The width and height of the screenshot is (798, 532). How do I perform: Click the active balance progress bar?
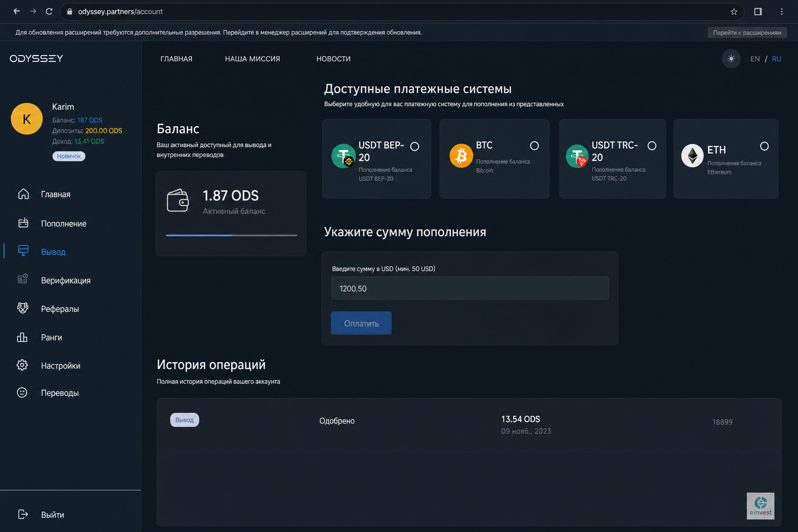tap(232, 235)
